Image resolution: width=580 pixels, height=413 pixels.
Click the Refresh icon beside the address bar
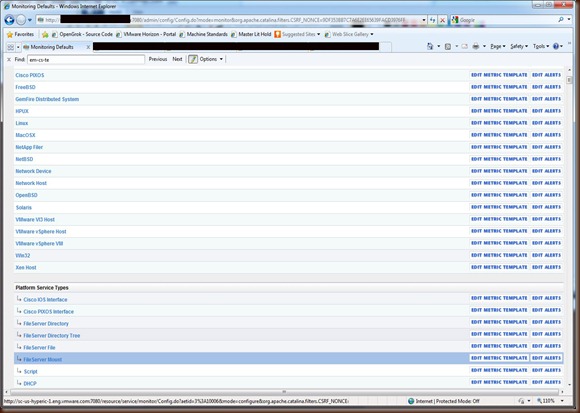(432, 20)
